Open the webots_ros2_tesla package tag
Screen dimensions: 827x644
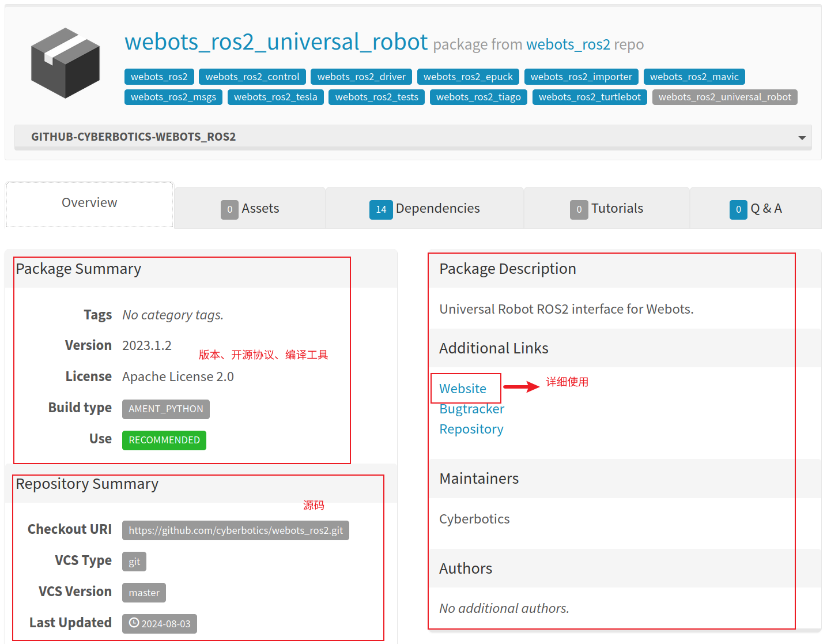pos(275,97)
